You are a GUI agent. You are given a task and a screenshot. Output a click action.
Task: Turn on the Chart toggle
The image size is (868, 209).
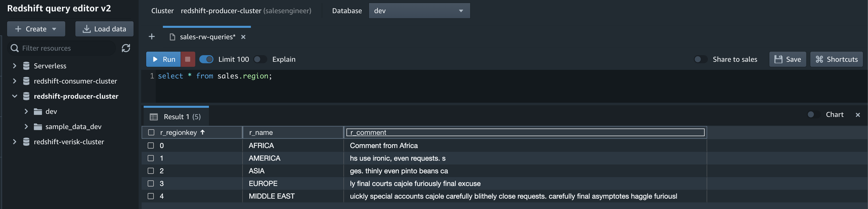click(813, 115)
